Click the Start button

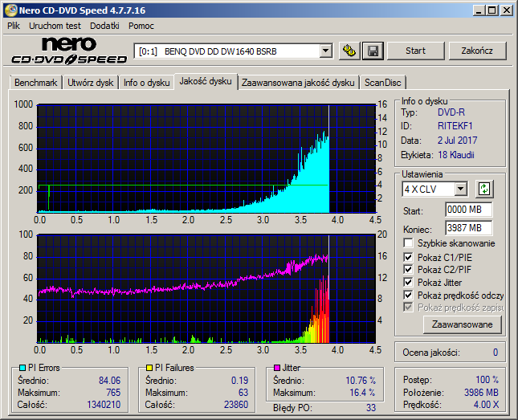[415, 51]
